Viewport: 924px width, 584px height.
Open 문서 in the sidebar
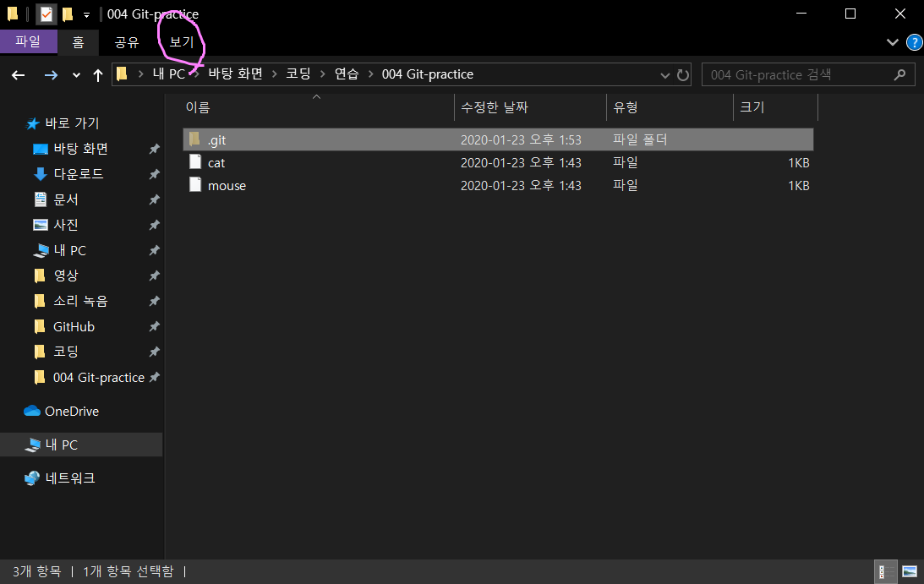[66, 199]
